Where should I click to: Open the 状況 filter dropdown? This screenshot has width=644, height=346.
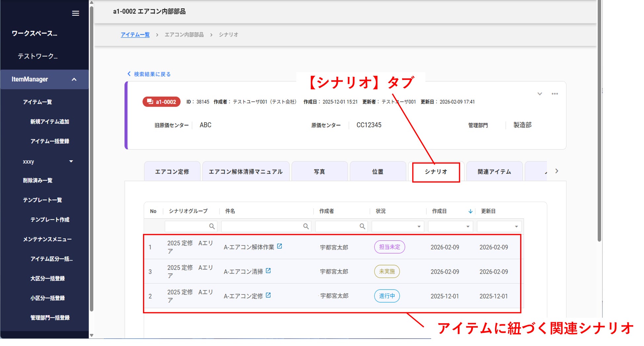click(x=419, y=226)
